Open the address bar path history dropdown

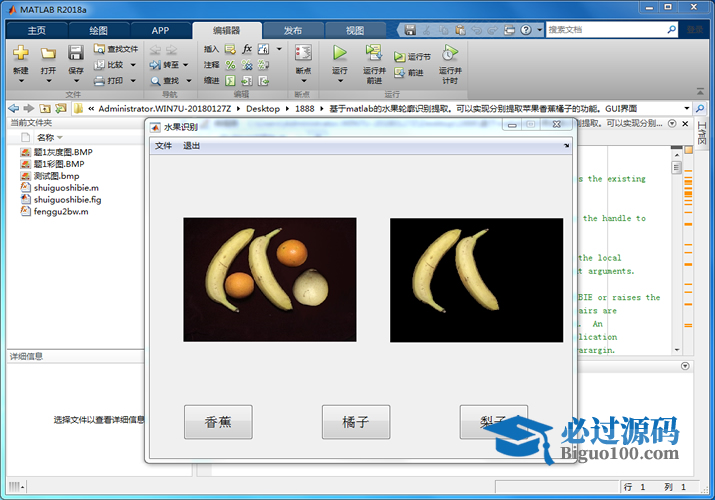[x=686, y=108]
